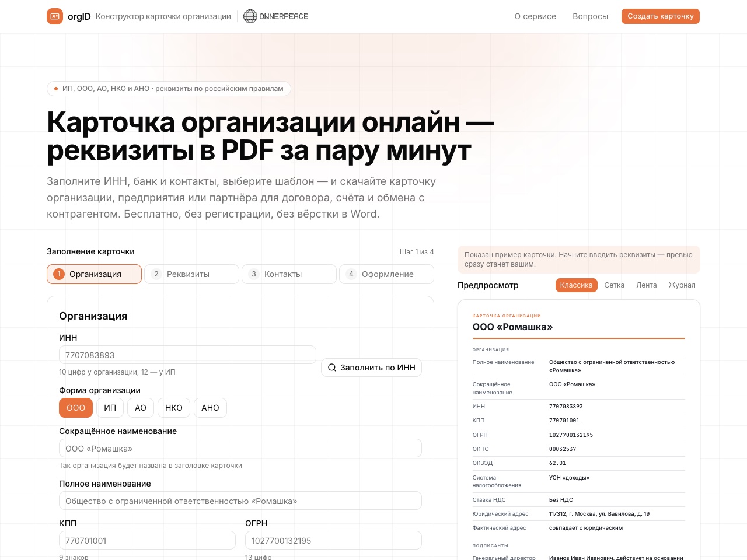Select the Классика preview template
This screenshot has width=747, height=560.
[x=576, y=285]
